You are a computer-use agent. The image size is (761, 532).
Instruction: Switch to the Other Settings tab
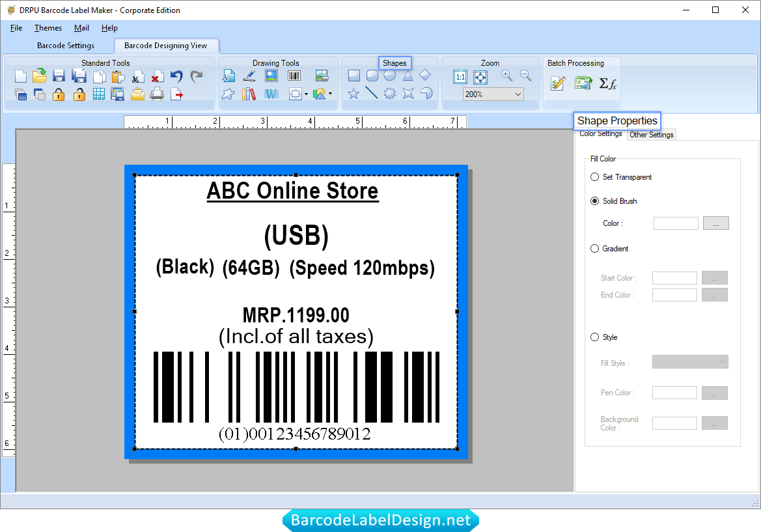pos(652,135)
